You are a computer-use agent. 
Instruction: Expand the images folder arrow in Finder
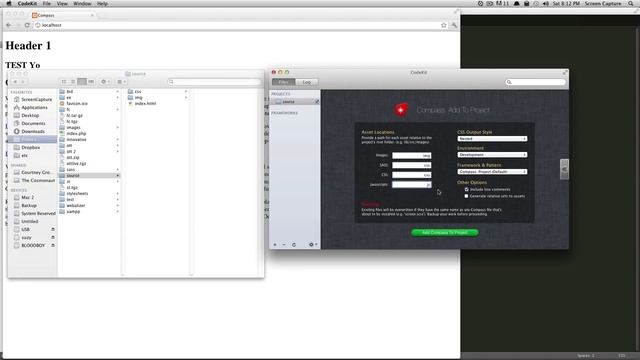[118, 127]
